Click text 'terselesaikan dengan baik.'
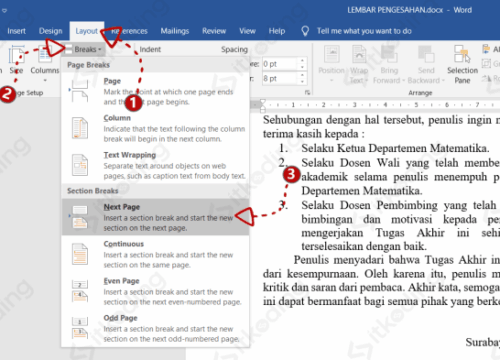Image resolution: width=500 pixels, height=360 pixels. (364, 246)
